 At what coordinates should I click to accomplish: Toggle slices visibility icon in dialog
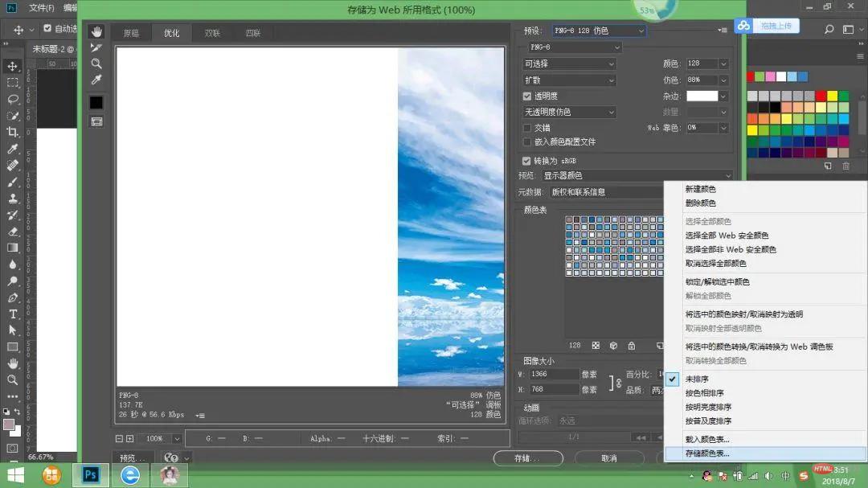click(96, 122)
